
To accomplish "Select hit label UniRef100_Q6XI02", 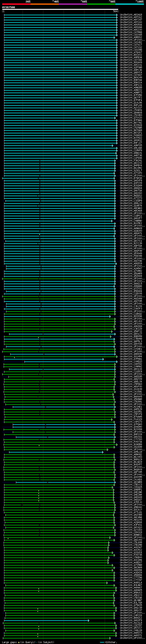I will (x=131, y=163).
